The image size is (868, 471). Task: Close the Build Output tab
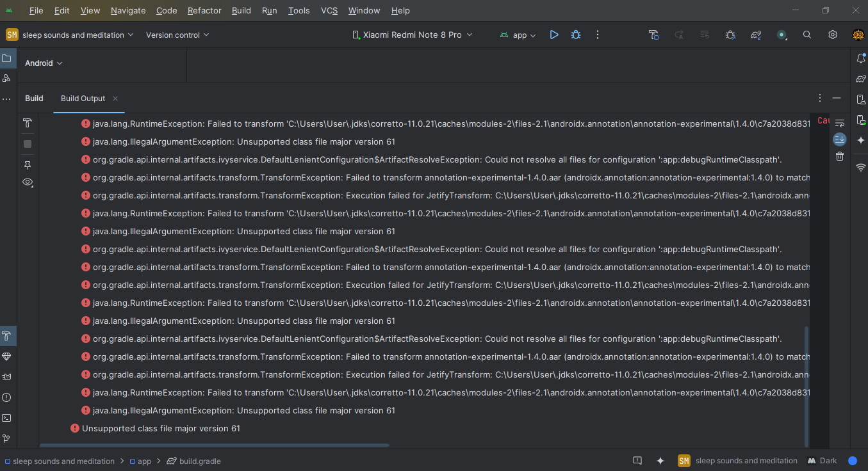tap(115, 99)
